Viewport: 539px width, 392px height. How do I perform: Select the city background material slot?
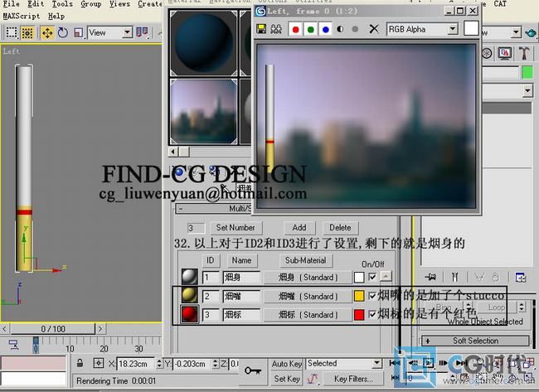click(x=203, y=111)
